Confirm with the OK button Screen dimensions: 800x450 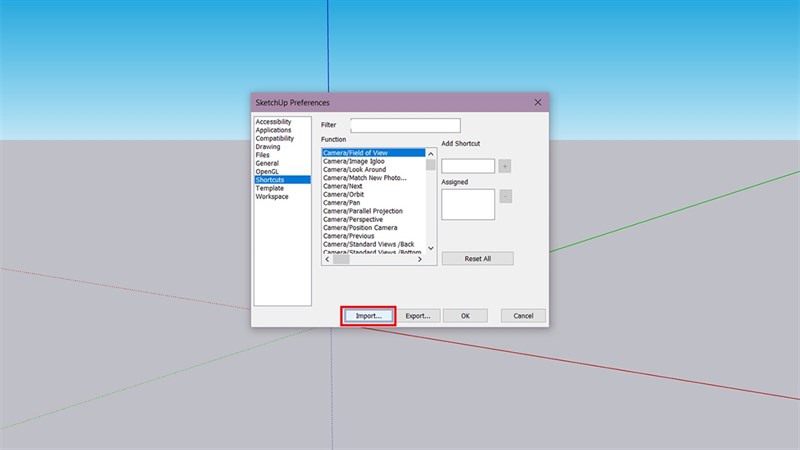(465, 316)
